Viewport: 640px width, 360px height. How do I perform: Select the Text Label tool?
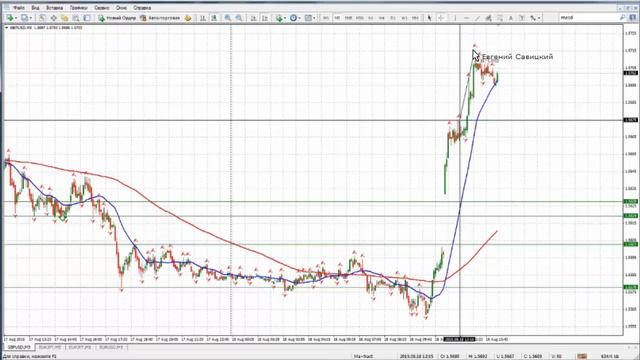pos(522,18)
